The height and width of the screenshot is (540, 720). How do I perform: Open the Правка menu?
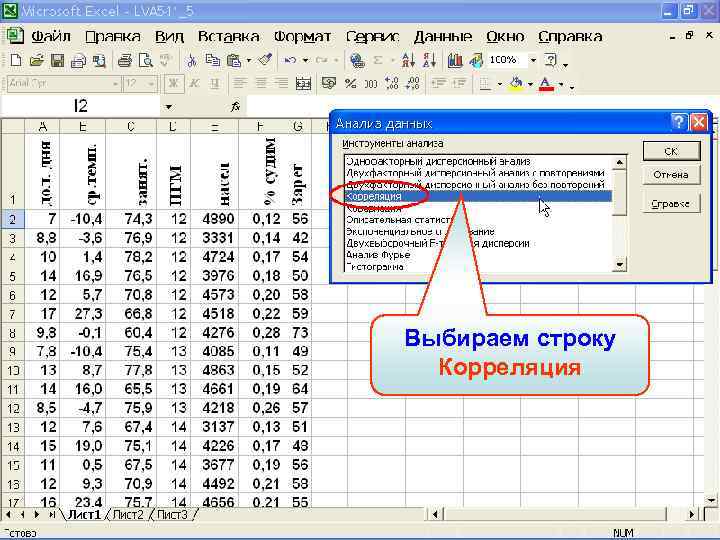(x=113, y=36)
